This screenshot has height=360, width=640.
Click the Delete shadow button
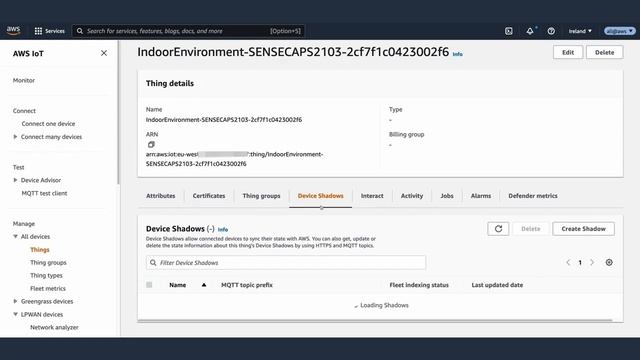[531, 229]
